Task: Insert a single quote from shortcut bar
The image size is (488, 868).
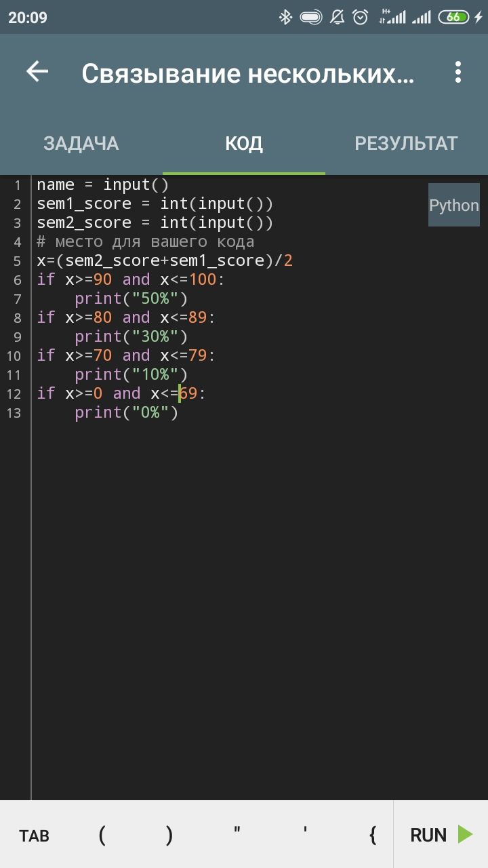Action: pyautogui.click(x=305, y=831)
